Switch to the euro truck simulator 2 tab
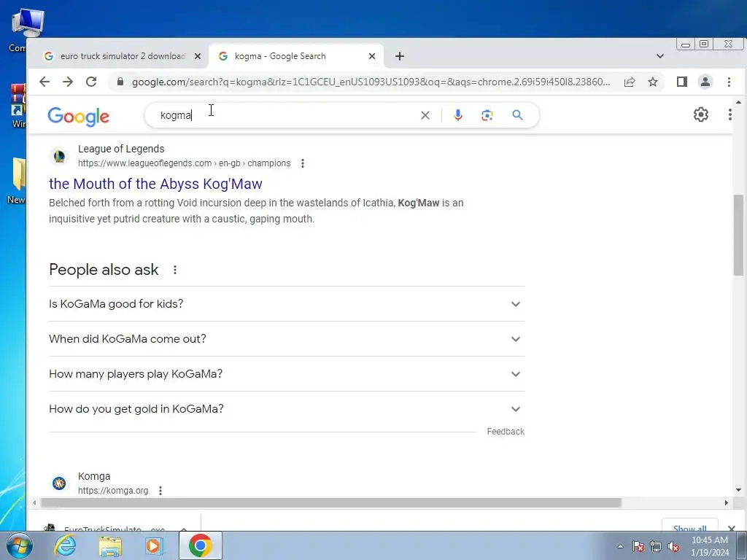747x560 pixels. tap(123, 56)
